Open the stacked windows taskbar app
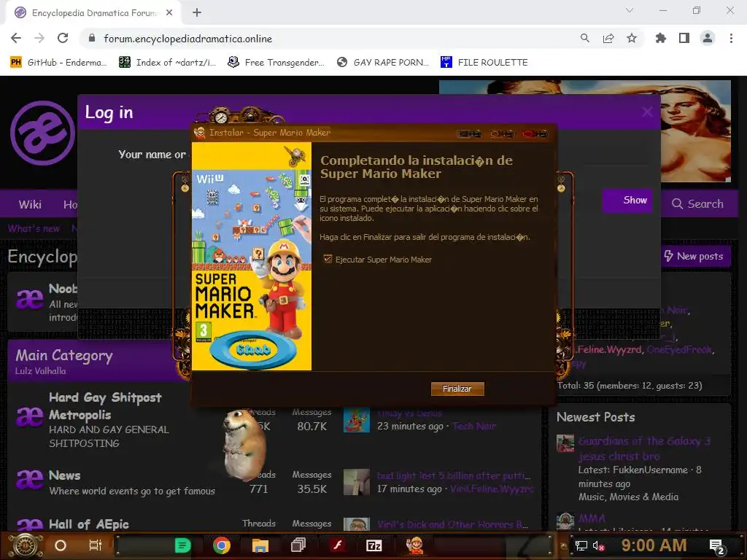This screenshot has width=747, height=560. (x=298, y=545)
